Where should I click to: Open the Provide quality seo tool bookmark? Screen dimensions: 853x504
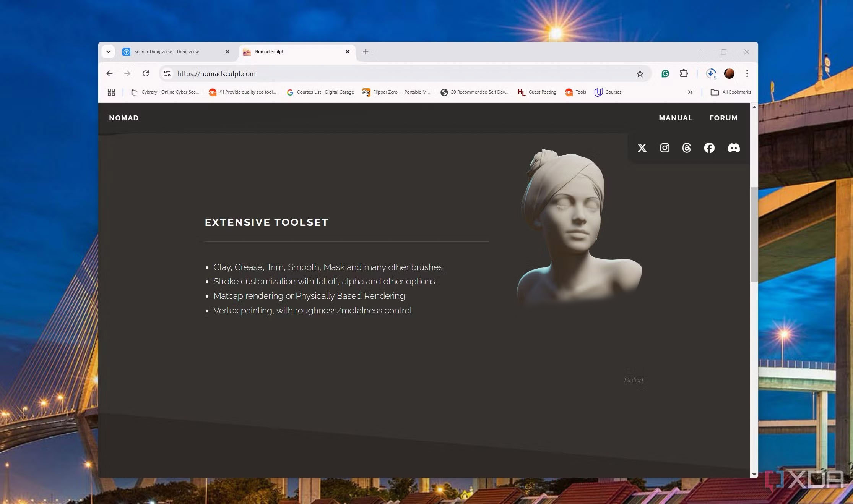(x=242, y=92)
